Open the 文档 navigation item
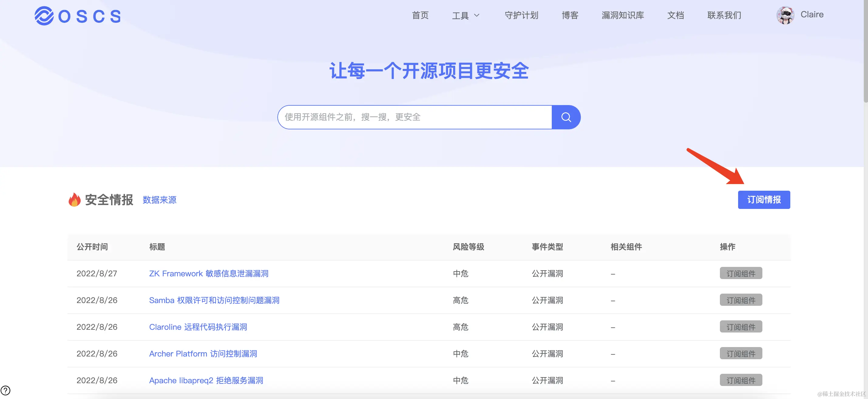 click(675, 15)
